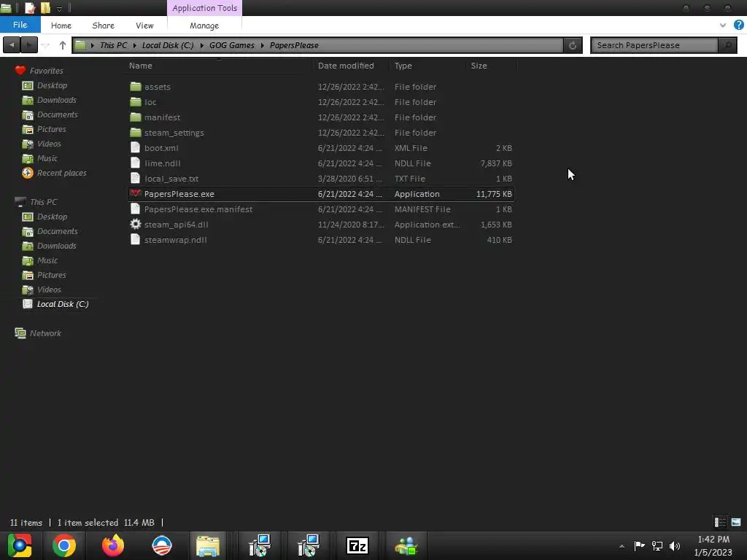Select the assets folder icon
The width and height of the screenshot is (747, 560).
coord(136,87)
